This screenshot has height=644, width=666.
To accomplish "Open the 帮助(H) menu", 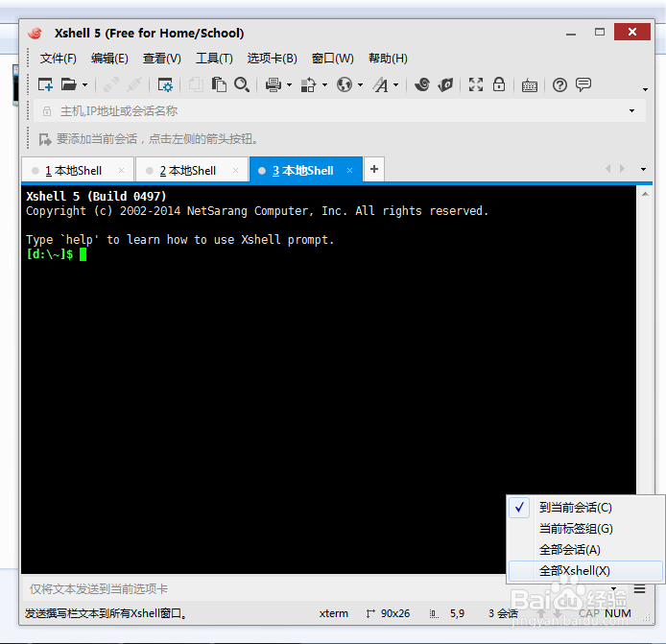I will (388, 59).
